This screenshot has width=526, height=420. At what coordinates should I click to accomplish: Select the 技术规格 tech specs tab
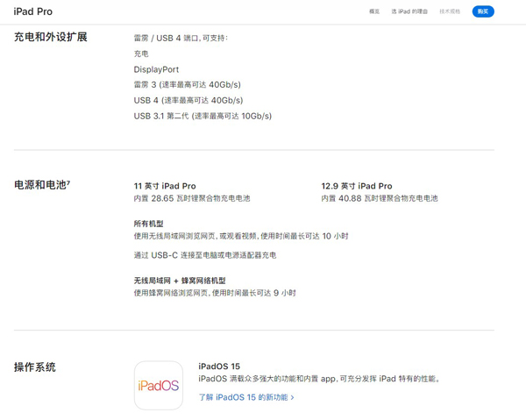pyautogui.click(x=450, y=11)
